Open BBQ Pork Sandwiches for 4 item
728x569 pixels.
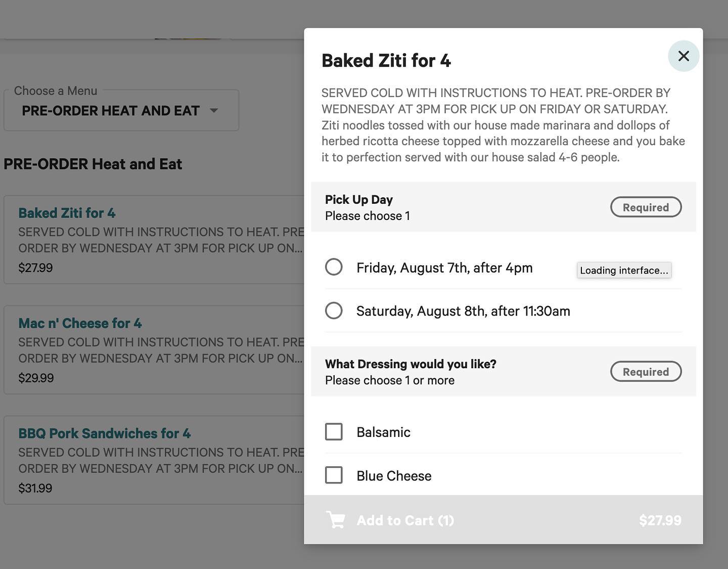pyautogui.click(x=104, y=434)
